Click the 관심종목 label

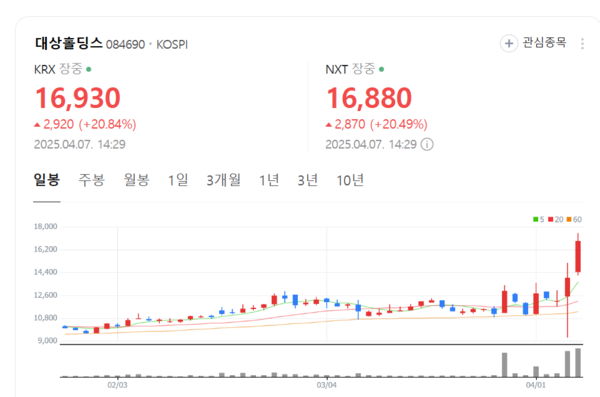pos(544,42)
